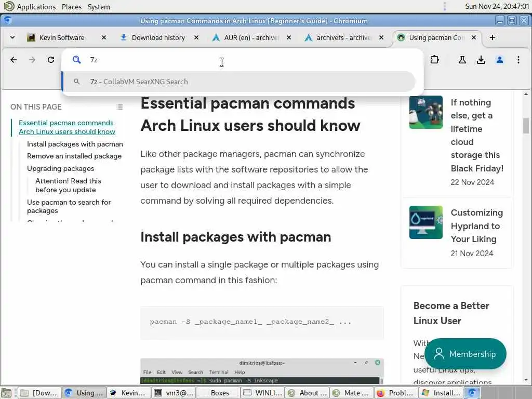This screenshot has height=399, width=532.
Task: Choose the 7z CollabVM SearXNG suggestion
Action: [239, 82]
